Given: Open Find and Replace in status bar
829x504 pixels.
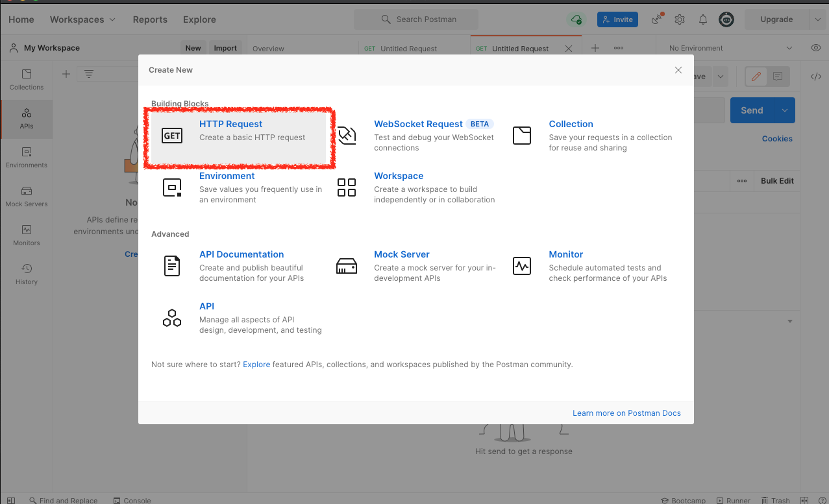Looking at the screenshot, I should 63,501.
